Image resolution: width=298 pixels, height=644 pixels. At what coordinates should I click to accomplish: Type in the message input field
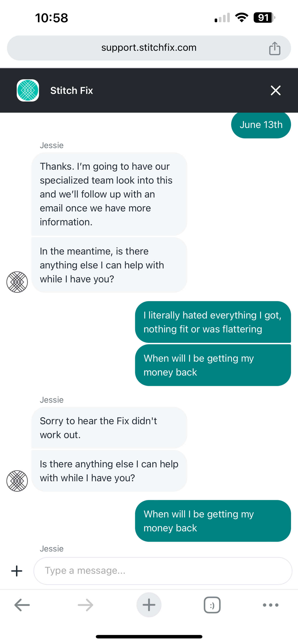(163, 571)
